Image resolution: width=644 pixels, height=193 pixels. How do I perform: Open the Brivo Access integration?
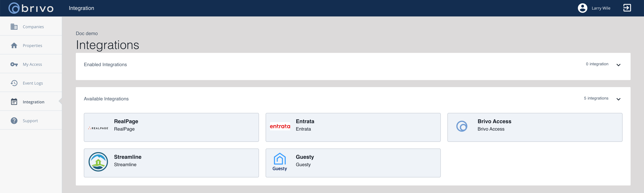click(x=535, y=127)
